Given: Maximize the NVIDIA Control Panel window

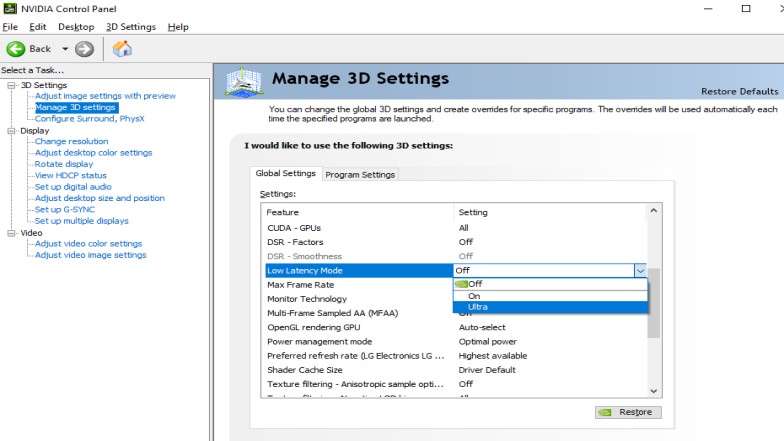Looking at the screenshot, I should pos(746,8).
